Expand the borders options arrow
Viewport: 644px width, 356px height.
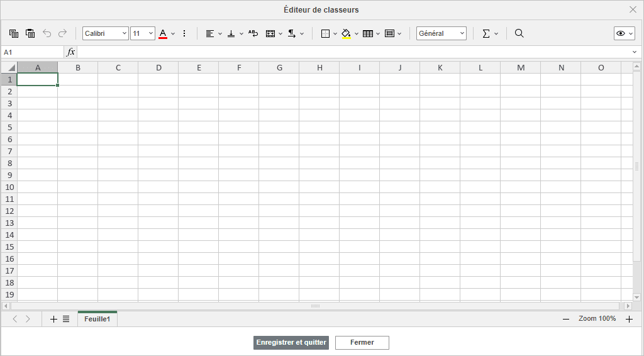pyautogui.click(x=335, y=34)
